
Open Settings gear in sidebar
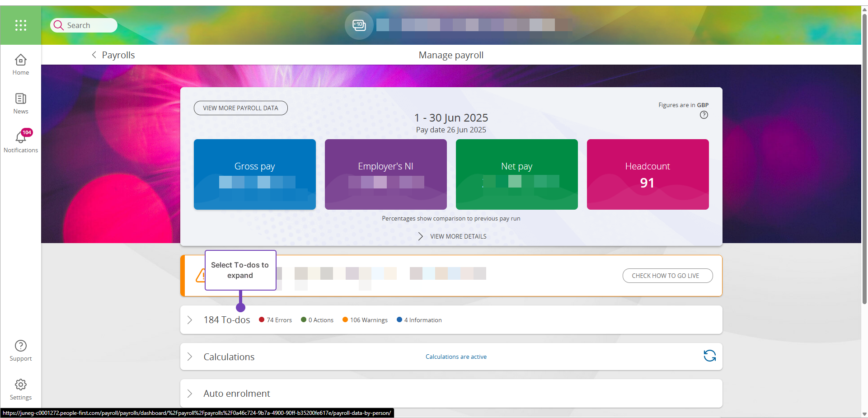point(21,390)
